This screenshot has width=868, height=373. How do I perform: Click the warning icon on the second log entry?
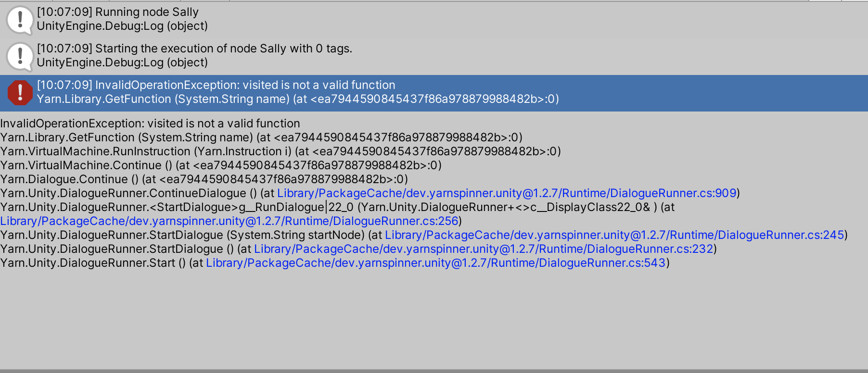point(19,55)
